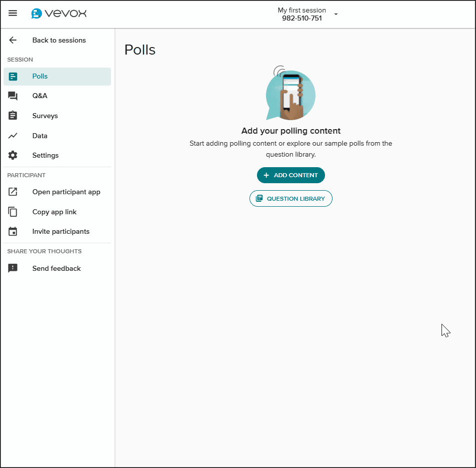476x468 pixels.
Task: Click the Invite participants calendar icon
Action: [13, 232]
